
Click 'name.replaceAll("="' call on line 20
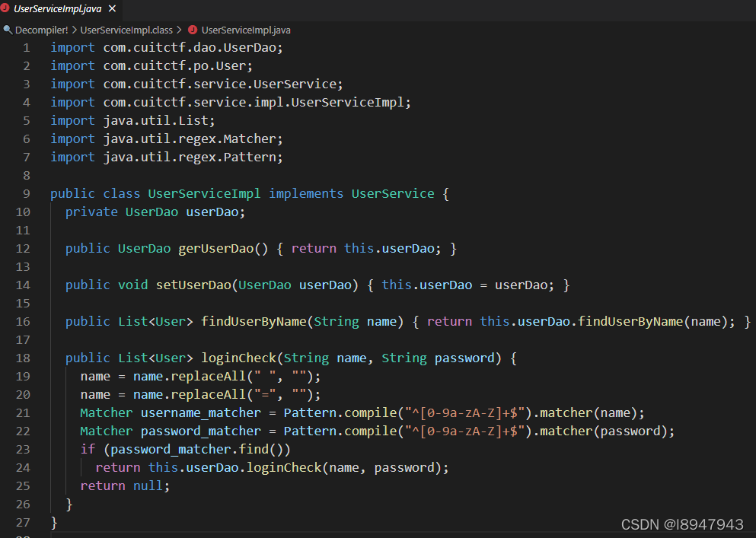tap(205, 395)
